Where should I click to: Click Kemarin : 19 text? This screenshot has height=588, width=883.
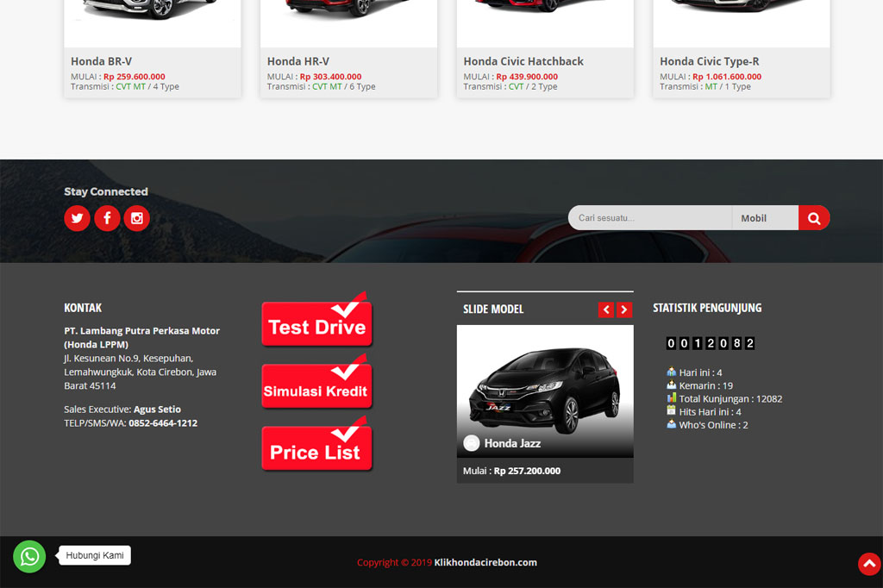[x=705, y=385]
